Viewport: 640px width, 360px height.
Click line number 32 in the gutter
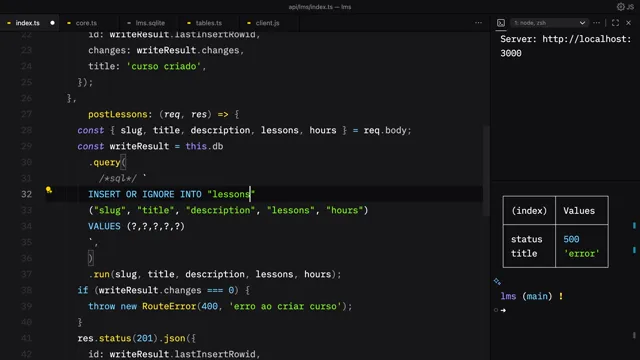pos(27,194)
